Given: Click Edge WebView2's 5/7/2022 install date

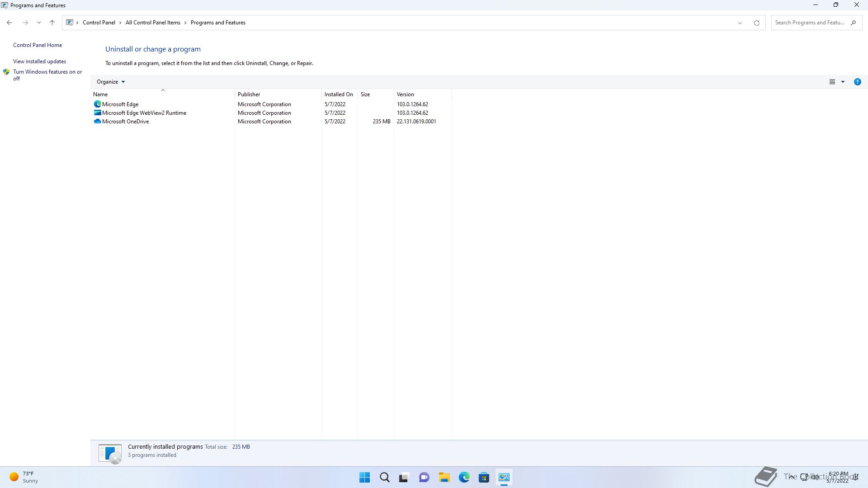Looking at the screenshot, I should (335, 113).
